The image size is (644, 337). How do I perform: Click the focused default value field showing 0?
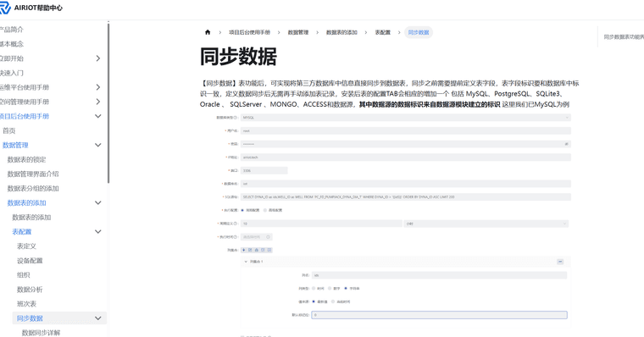point(440,315)
